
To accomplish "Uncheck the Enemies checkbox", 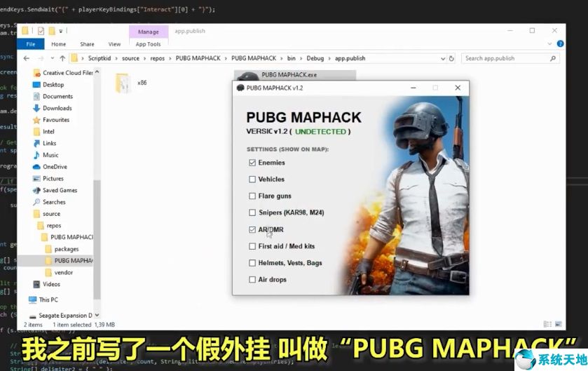I will click(252, 163).
